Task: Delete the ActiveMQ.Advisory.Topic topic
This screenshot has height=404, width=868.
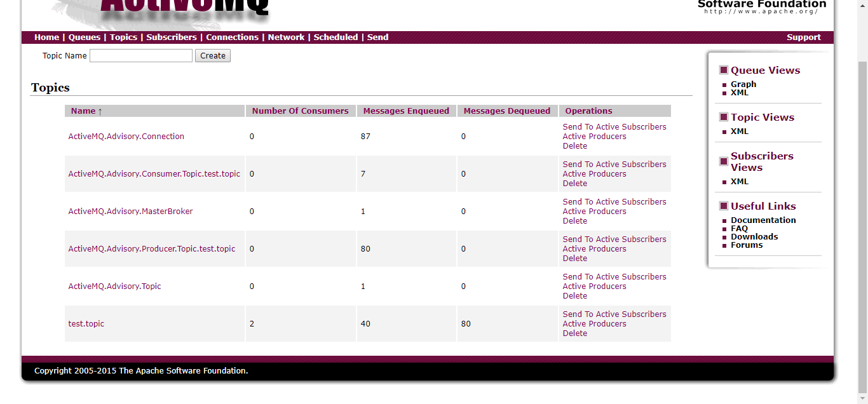Action: click(x=575, y=296)
